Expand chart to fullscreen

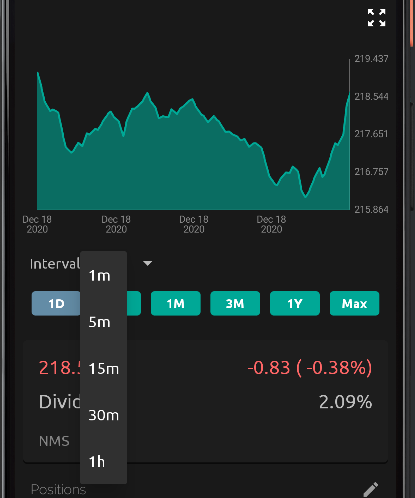pyautogui.click(x=376, y=18)
